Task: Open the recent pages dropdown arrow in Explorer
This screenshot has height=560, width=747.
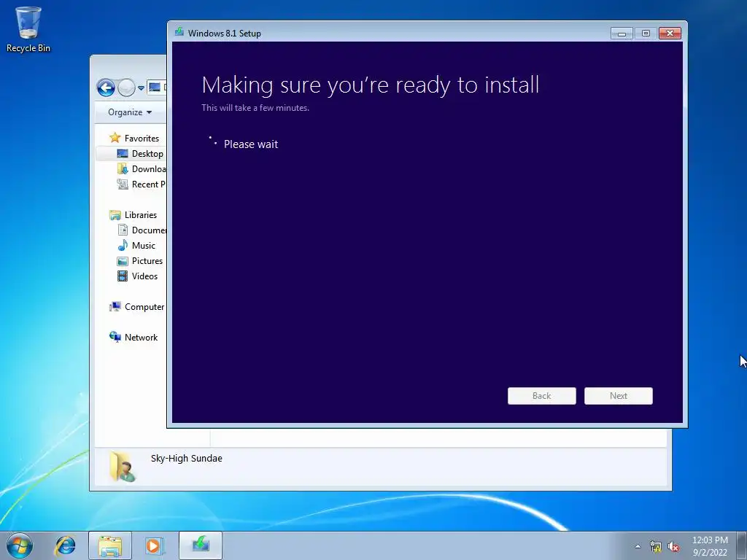Action: point(141,88)
